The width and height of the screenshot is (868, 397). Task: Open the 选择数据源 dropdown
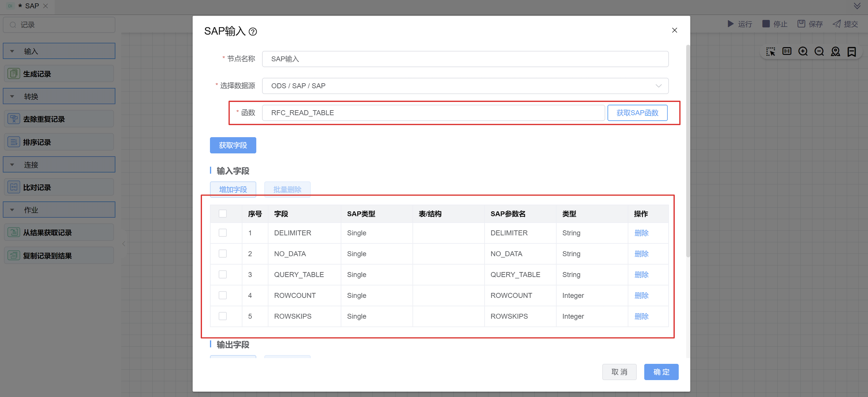465,86
